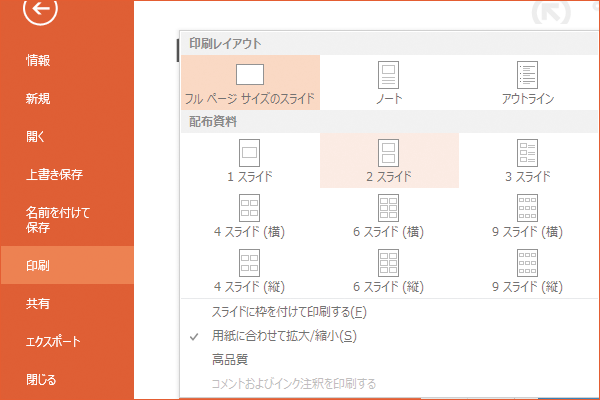
Task: Open the 情報 backstage tab
Action: pyautogui.click(x=67, y=60)
